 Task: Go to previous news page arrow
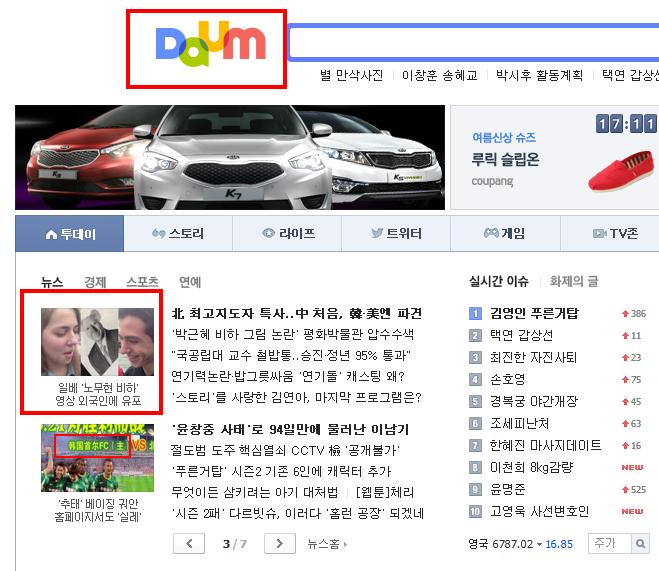pos(189,544)
